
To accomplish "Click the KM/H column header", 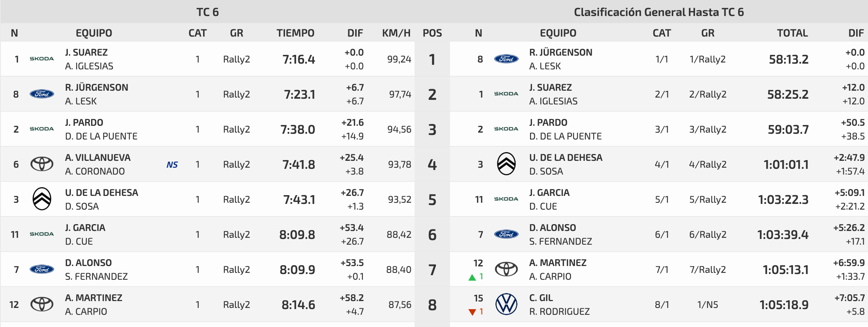I will (396, 33).
